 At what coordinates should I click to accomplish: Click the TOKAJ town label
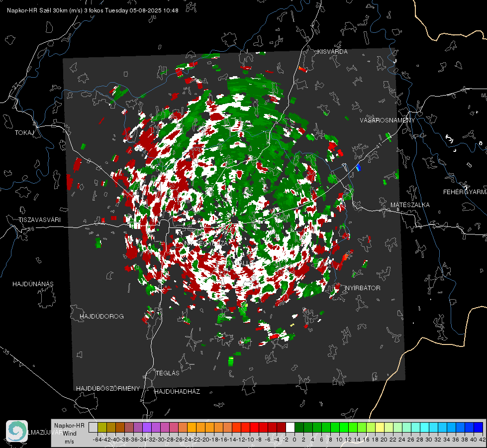(24, 133)
